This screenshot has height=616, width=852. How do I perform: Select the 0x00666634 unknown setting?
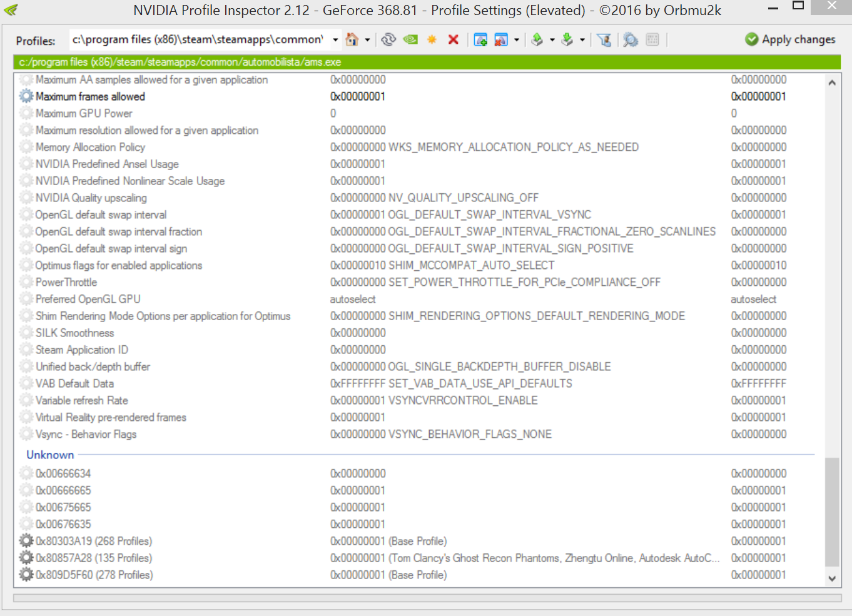[418, 473]
